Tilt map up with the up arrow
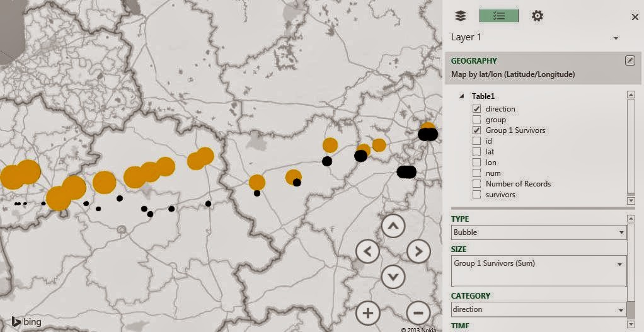This screenshot has height=332, width=644. coord(393,226)
